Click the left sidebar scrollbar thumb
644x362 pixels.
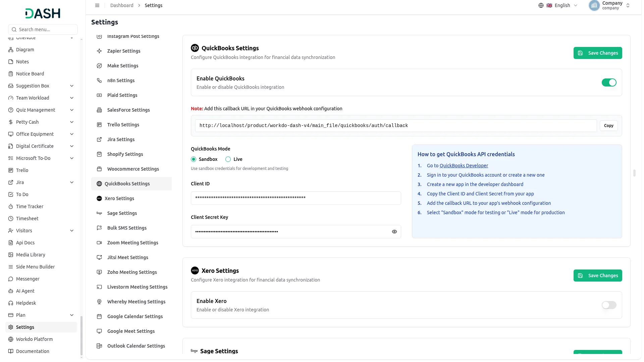(81, 336)
